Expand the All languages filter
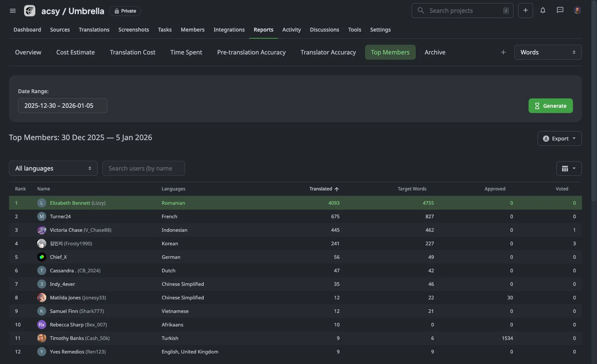The image size is (597, 364). tap(53, 168)
